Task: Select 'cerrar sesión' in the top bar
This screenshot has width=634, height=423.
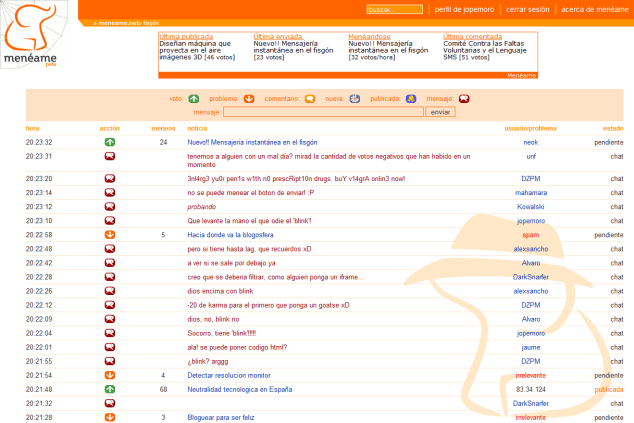Action: pos(528,9)
